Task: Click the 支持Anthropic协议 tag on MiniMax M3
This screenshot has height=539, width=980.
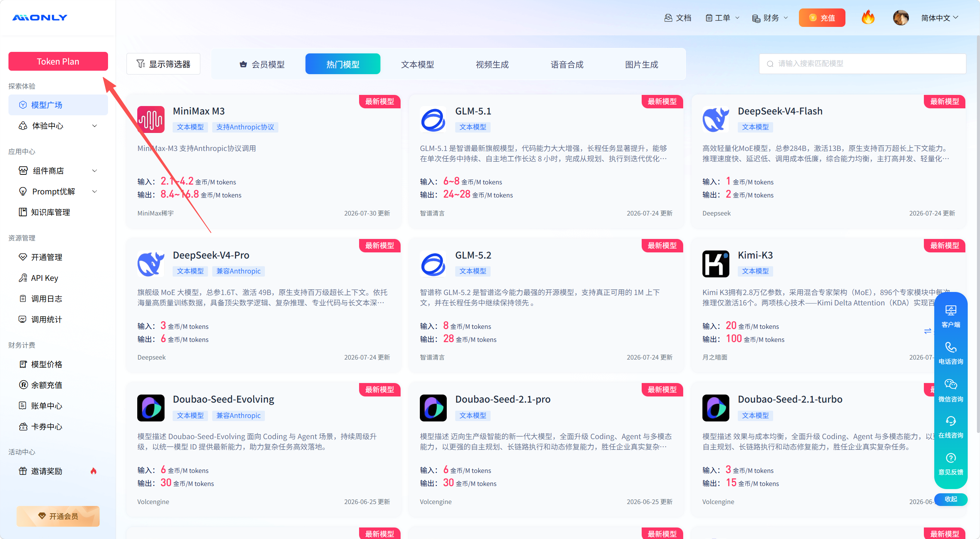Action: [x=245, y=127]
